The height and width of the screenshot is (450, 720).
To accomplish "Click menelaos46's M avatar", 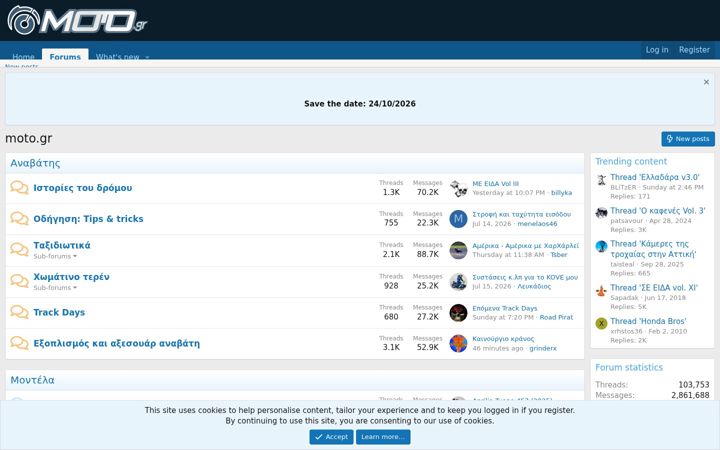I will pos(458,219).
